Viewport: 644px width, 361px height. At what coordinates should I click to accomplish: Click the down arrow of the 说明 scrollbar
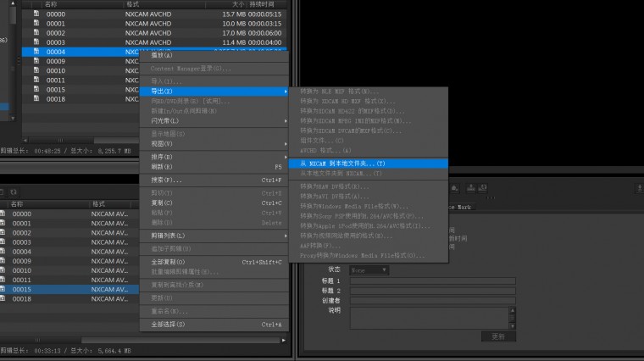tap(512, 326)
